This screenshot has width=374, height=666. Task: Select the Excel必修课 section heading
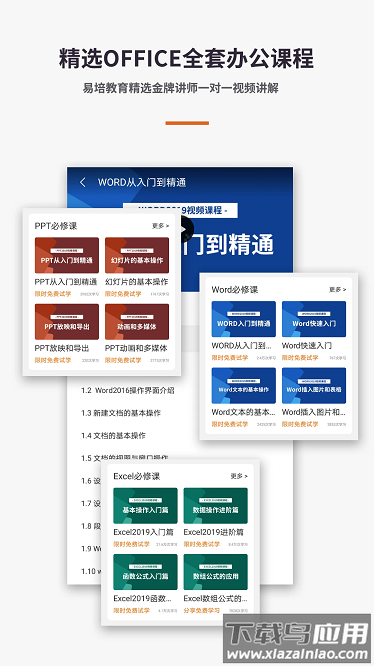click(x=137, y=476)
